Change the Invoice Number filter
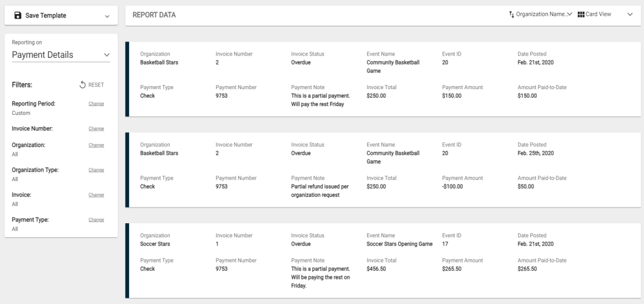 coord(96,128)
